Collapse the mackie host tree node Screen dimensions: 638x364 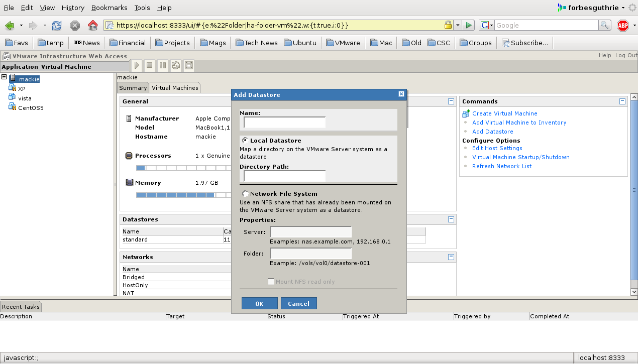pos(4,77)
